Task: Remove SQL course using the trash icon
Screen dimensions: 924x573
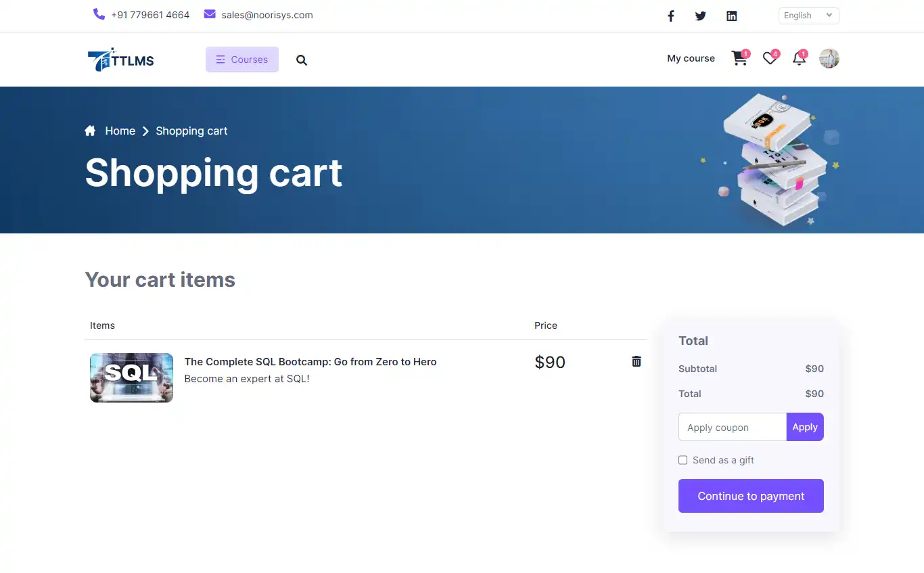Action: tap(636, 361)
